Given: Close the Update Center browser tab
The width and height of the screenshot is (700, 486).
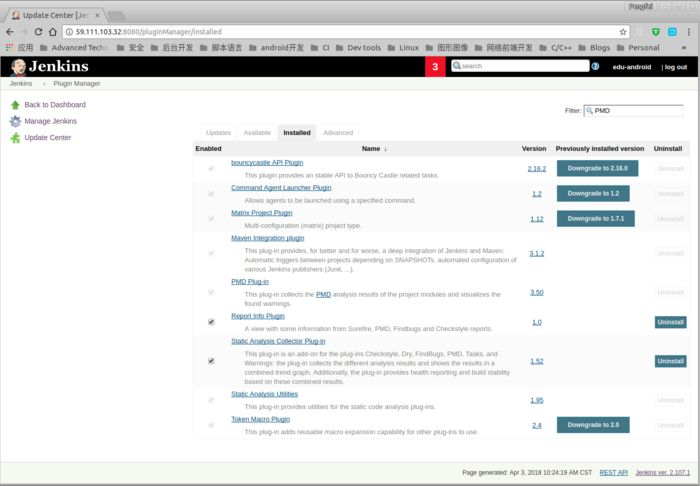Looking at the screenshot, I should [x=97, y=15].
